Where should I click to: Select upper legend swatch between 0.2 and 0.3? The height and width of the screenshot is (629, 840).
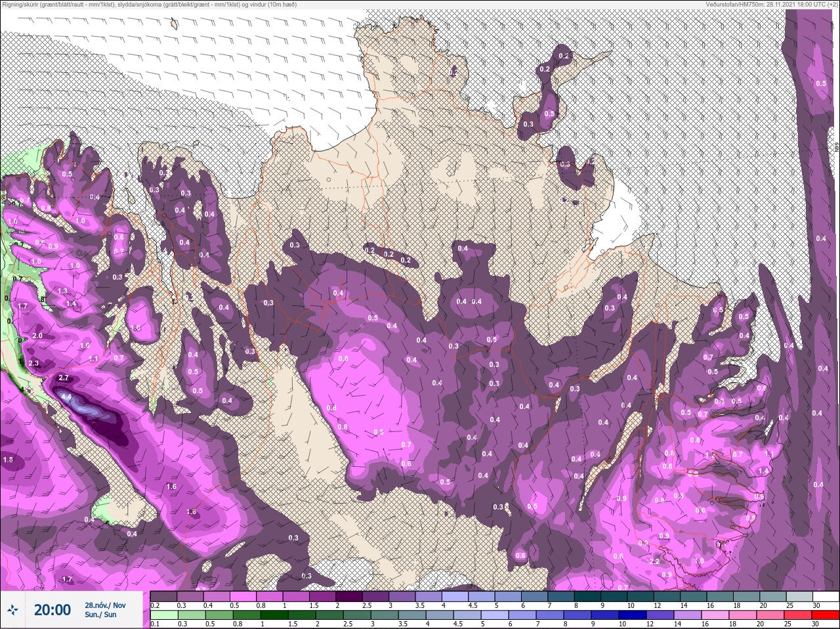(x=164, y=596)
